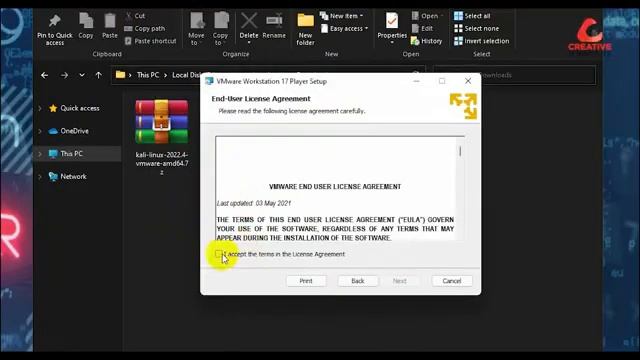Click the Back button in setup
Screen dimensions: 640x360
click(x=358, y=281)
